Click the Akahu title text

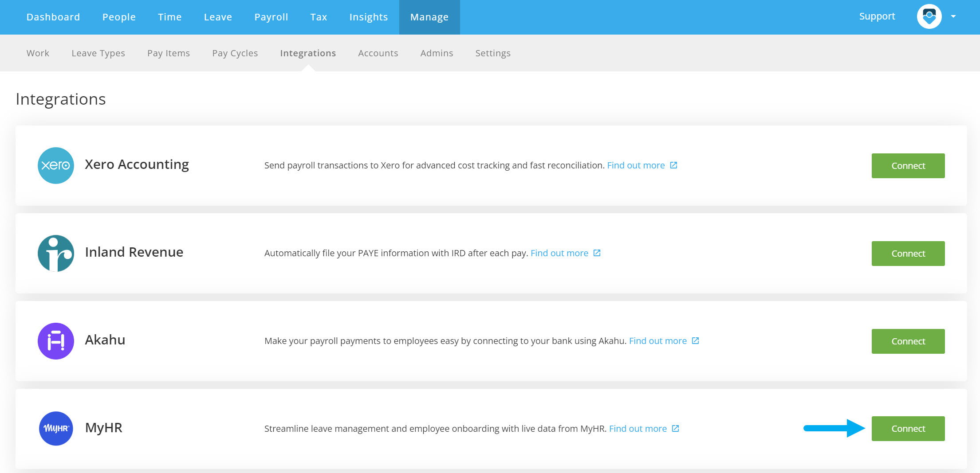point(105,340)
